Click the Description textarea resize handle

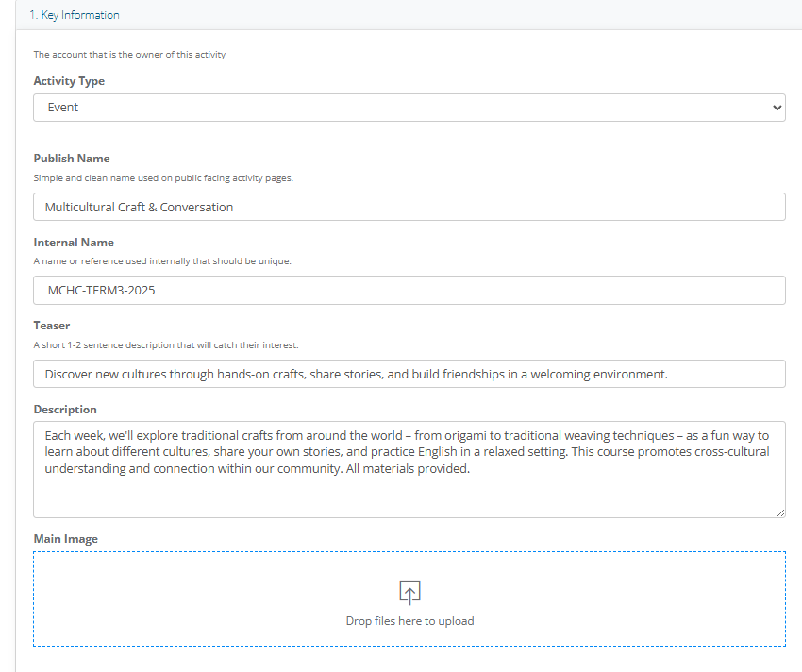click(780, 512)
